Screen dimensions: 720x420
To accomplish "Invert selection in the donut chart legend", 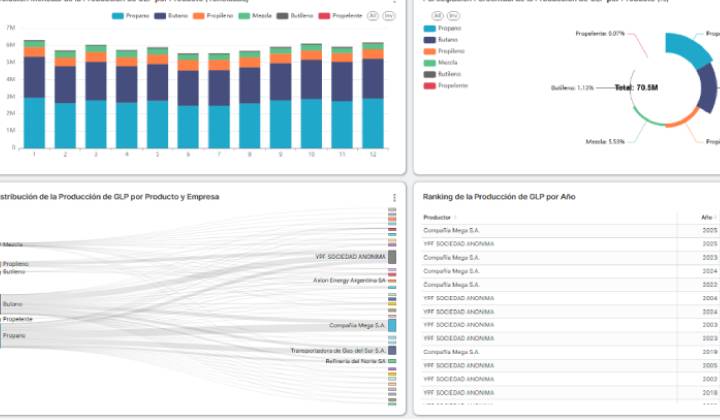I will [453, 17].
